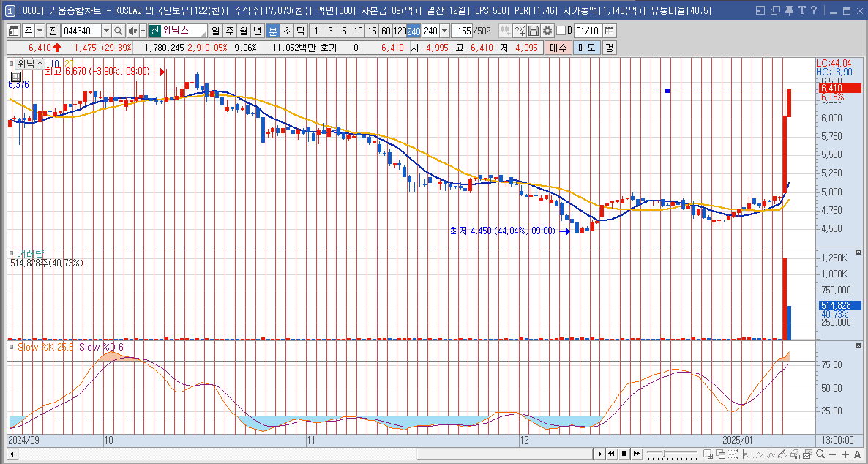The width and height of the screenshot is (868, 464).
Task: Click the eraser icon in bottom toolbar
Action: pos(796,454)
